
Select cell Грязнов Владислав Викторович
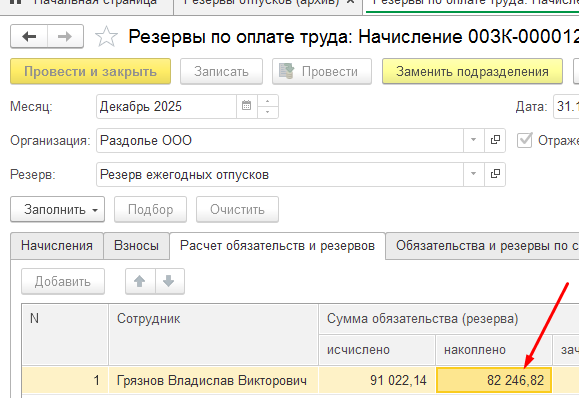[213, 380]
